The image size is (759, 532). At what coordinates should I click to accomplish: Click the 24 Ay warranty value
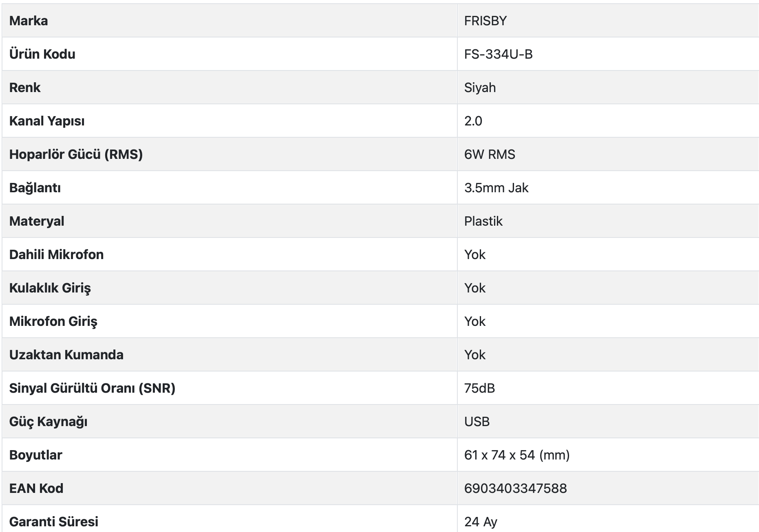481,522
